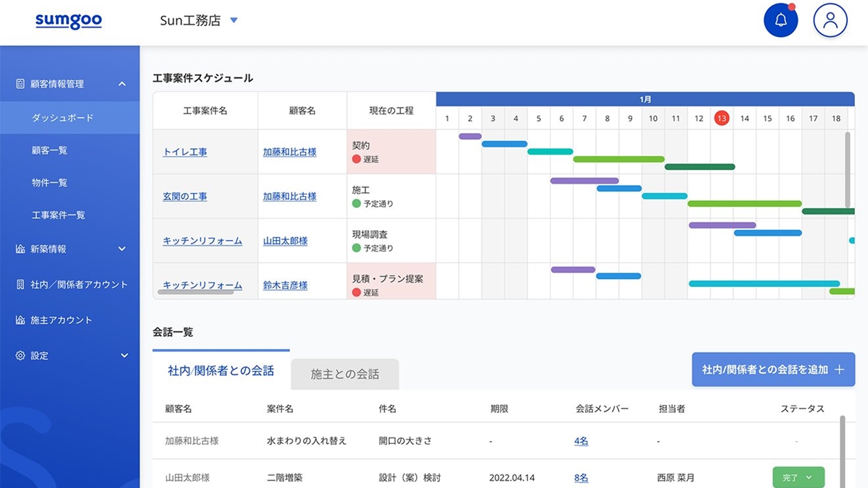
Task: Click the sumgoo logo
Action: (x=69, y=20)
